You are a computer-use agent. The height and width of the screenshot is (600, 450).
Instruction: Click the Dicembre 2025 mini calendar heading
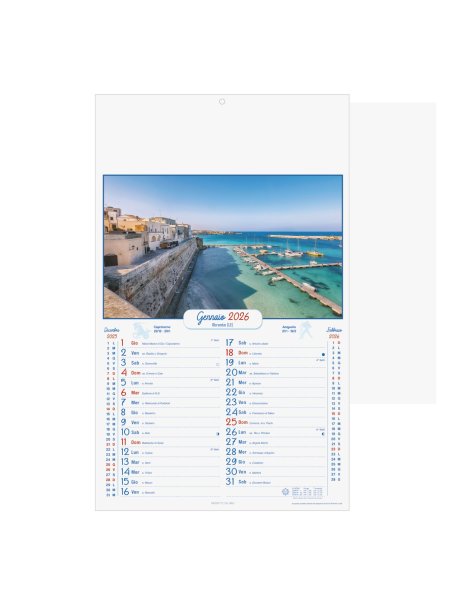coord(112,333)
